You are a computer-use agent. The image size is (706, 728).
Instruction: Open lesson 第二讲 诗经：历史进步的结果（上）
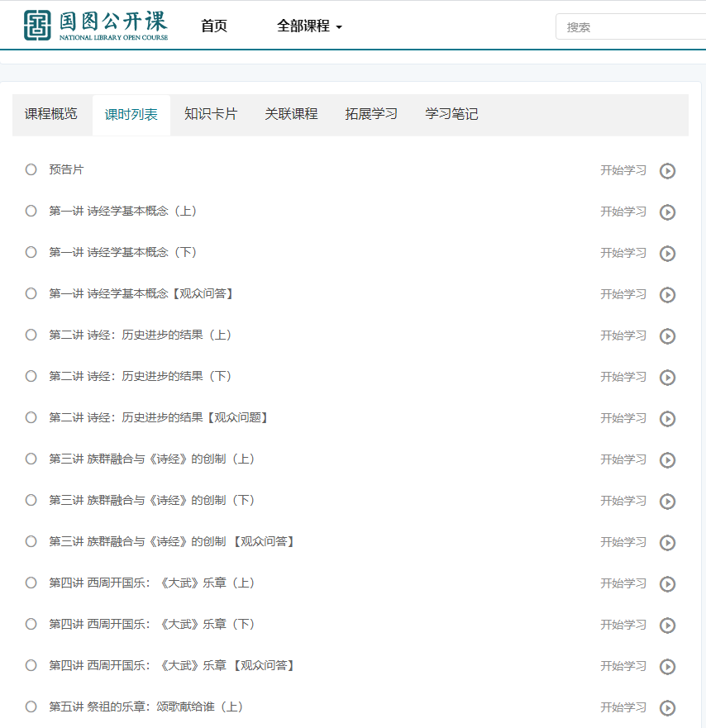[141, 335]
